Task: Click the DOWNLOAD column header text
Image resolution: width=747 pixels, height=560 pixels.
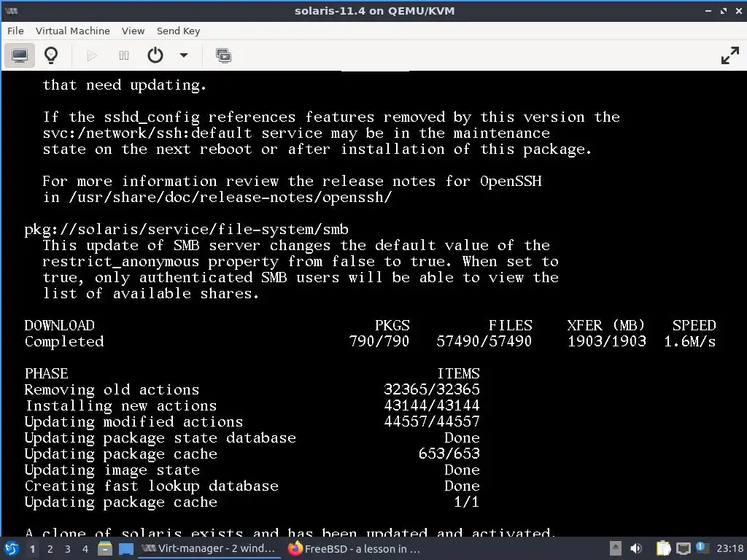Action: coord(60,326)
